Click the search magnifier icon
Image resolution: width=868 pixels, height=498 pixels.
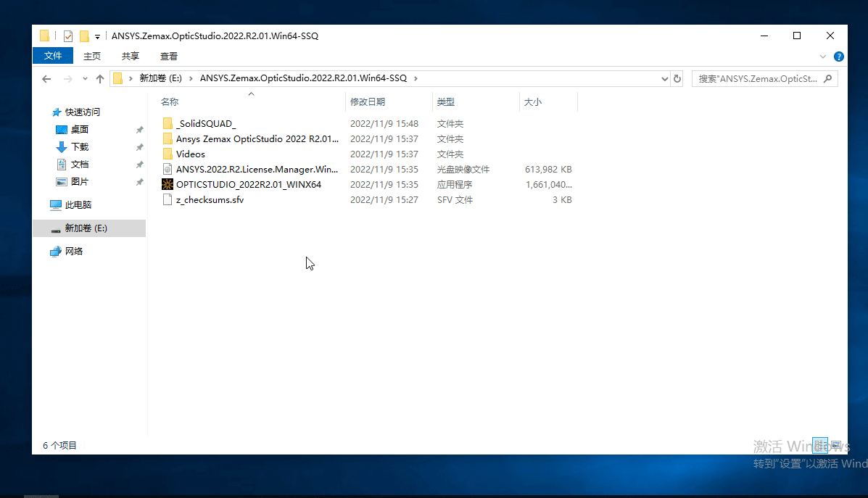tap(827, 78)
